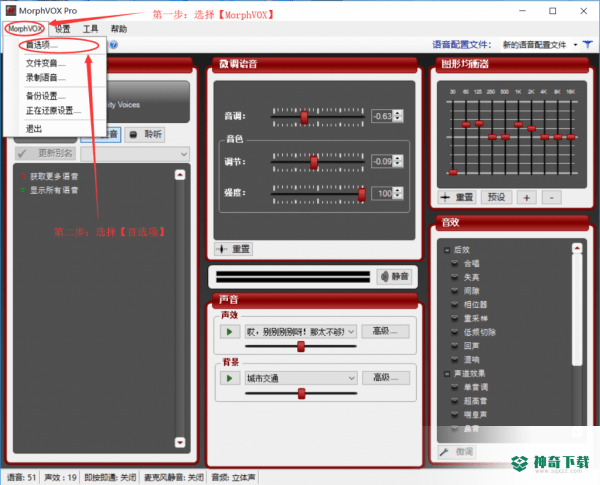Open the 工具 menu
Image resolution: width=600 pixels, height=485 pixels.
tap(91, 29)
